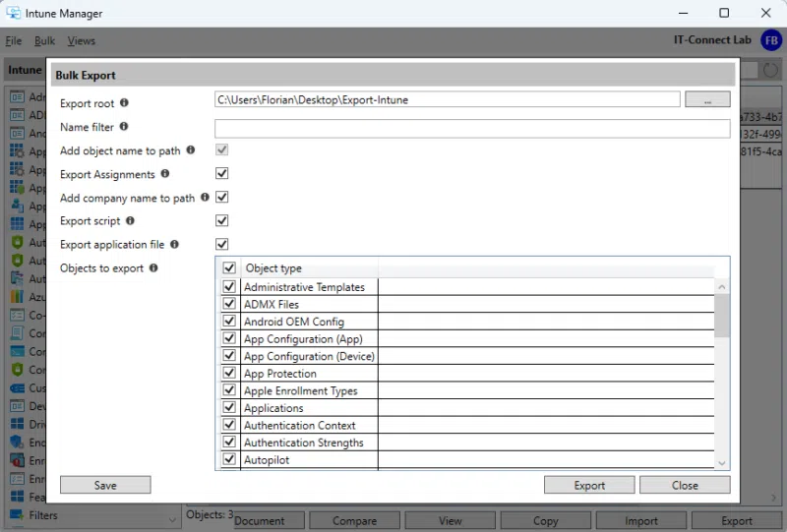Image resolution: width=787 pixels, height=532 pixels.
Task: Uncheck App Configuration (Device) checkbox
Action: [229, 355]
